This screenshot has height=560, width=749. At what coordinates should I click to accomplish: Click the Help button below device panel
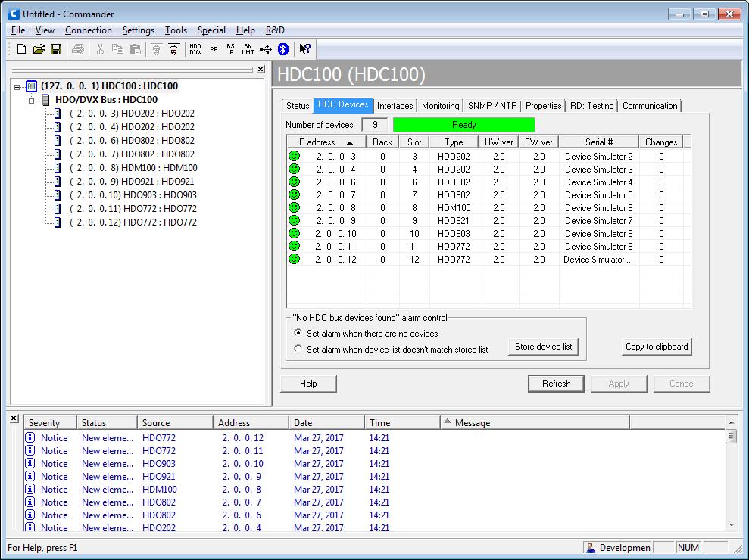point(308,384)
